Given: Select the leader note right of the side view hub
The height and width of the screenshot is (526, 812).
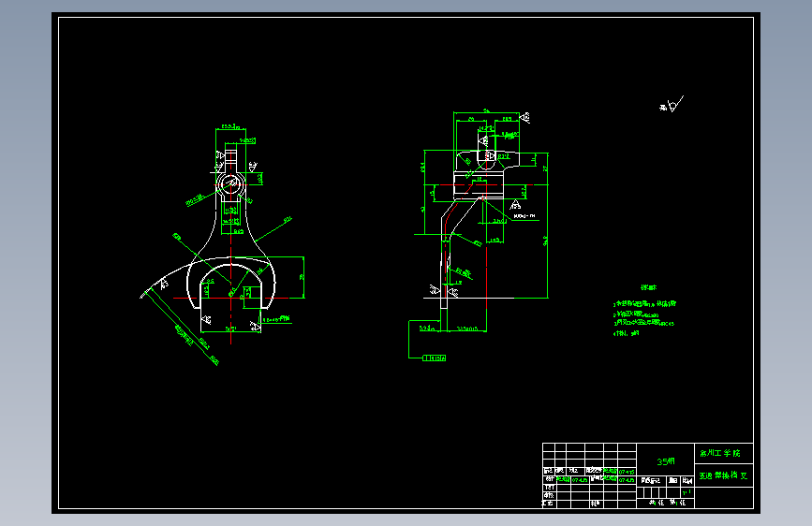Looking at the screenshot, I should [x=524, y=216].
